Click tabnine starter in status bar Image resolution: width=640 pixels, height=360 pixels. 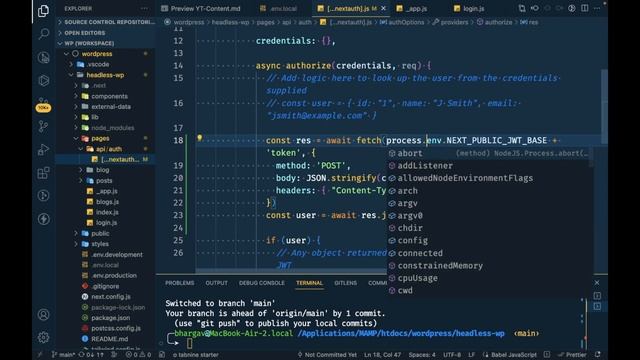[x=196, y=355]
